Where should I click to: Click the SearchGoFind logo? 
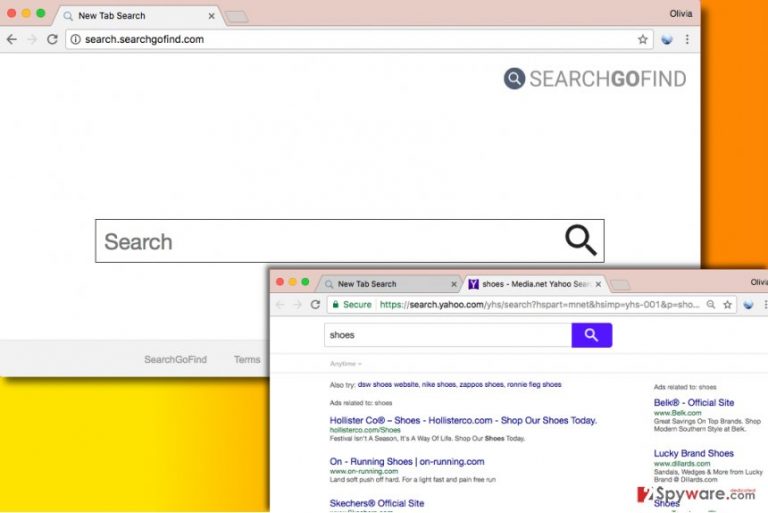[595, 79]
